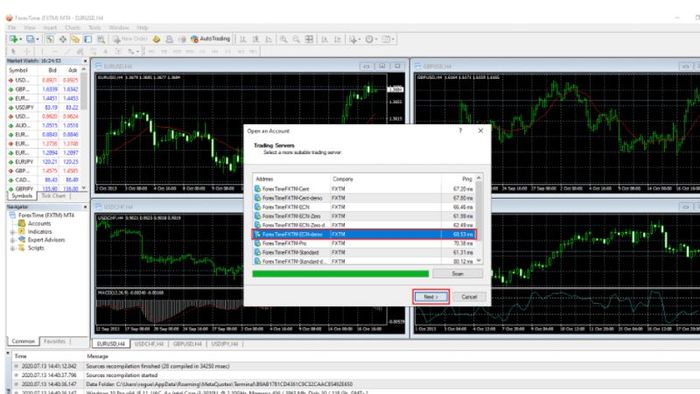Viewport: 700px width, 394px height.
Task: Select ForexTime (FXTM) MT4 root in Navigator
Action: [46, 215]
